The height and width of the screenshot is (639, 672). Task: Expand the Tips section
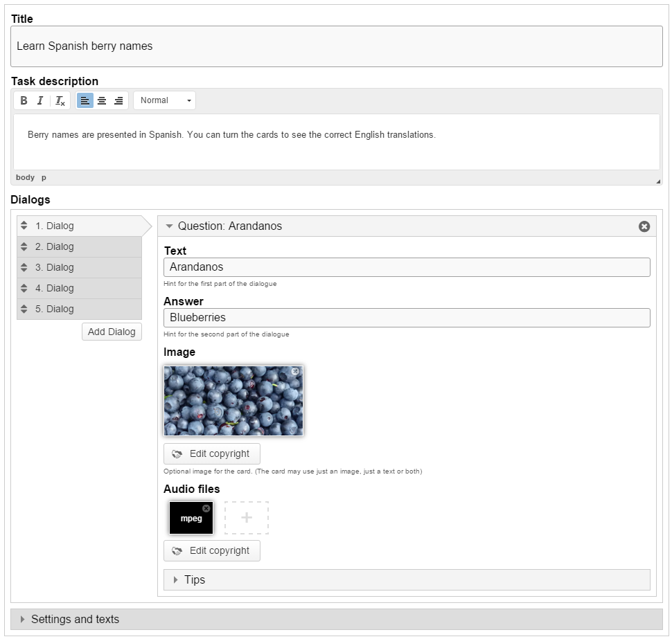click(x=407, y=580)
